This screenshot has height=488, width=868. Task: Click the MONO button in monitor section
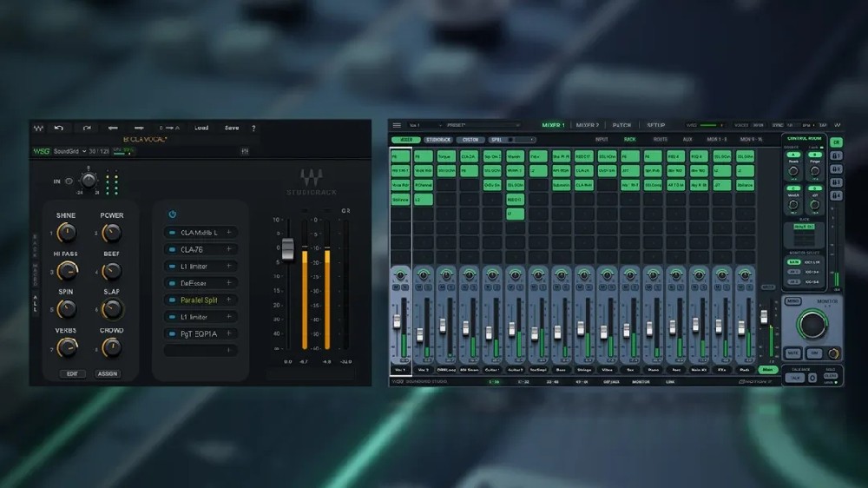coord(792,301)
